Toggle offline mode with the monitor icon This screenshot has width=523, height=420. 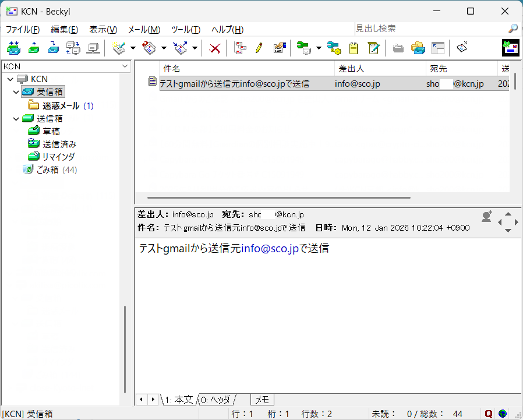pos(93,48)
